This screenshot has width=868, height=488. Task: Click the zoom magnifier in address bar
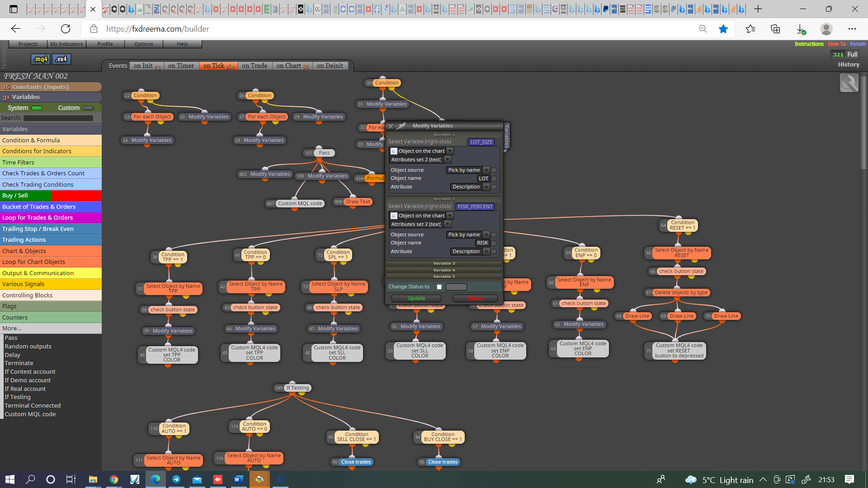coord(703,29)
